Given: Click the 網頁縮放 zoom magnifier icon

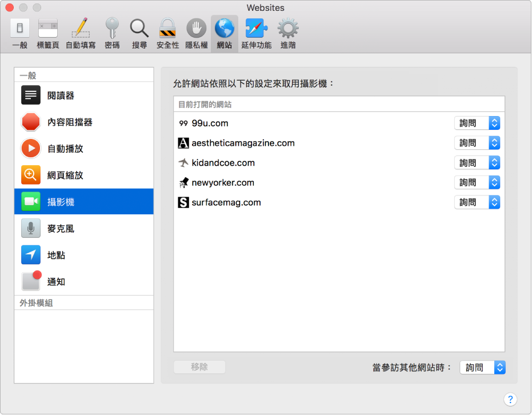Looking at the screenshot, I should point(31,175).
